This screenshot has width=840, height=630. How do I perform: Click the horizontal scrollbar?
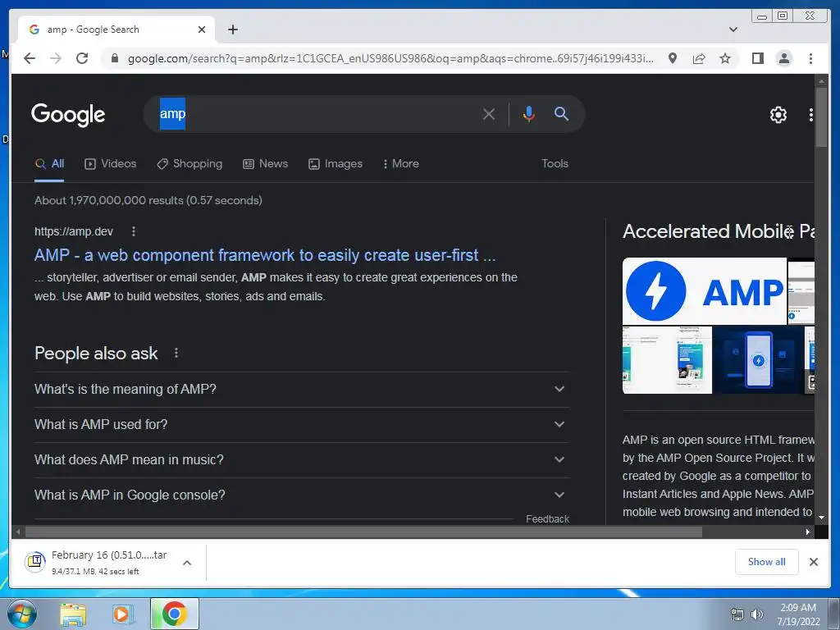[363, 532]
